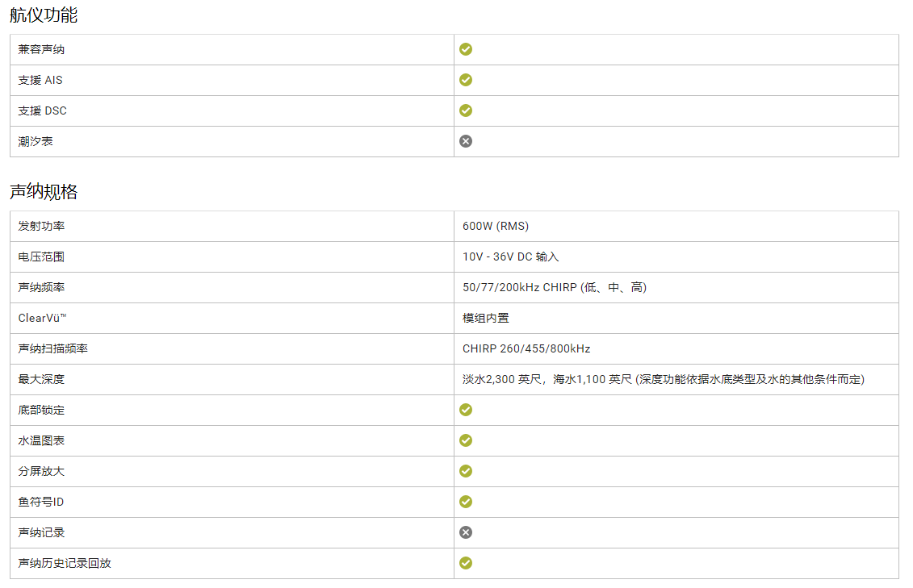The height and width of the screenshot is (588, 913).
Task: Click the 声纳规格 section heading
Action: 44,192
